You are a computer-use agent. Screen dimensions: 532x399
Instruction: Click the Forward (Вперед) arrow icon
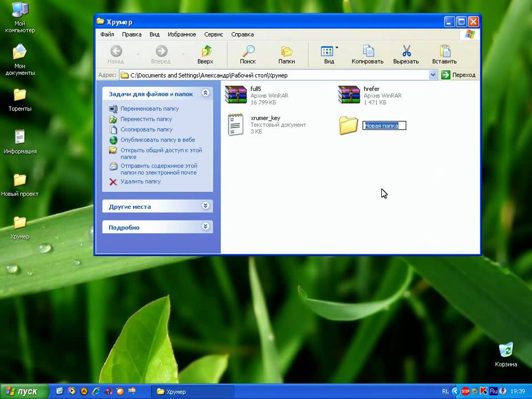161,51
